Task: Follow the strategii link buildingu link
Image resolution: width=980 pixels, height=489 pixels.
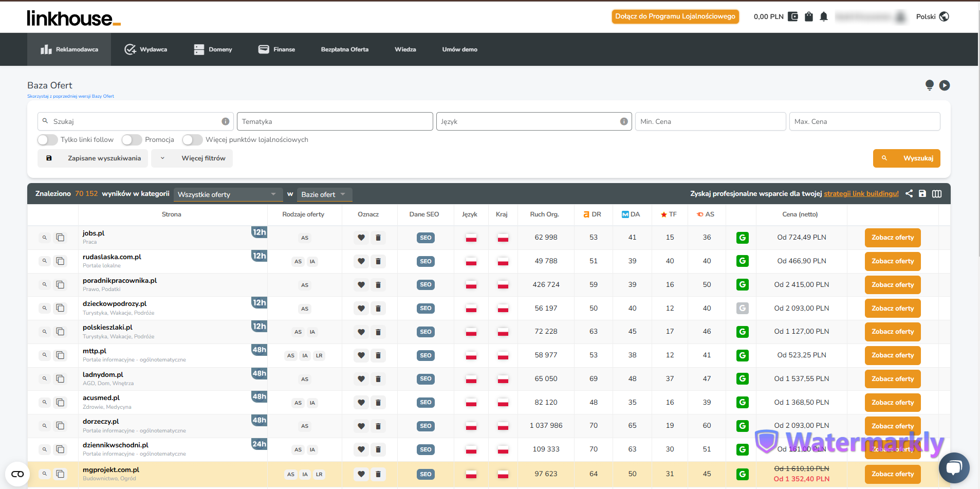Action: tap(861, 194)
